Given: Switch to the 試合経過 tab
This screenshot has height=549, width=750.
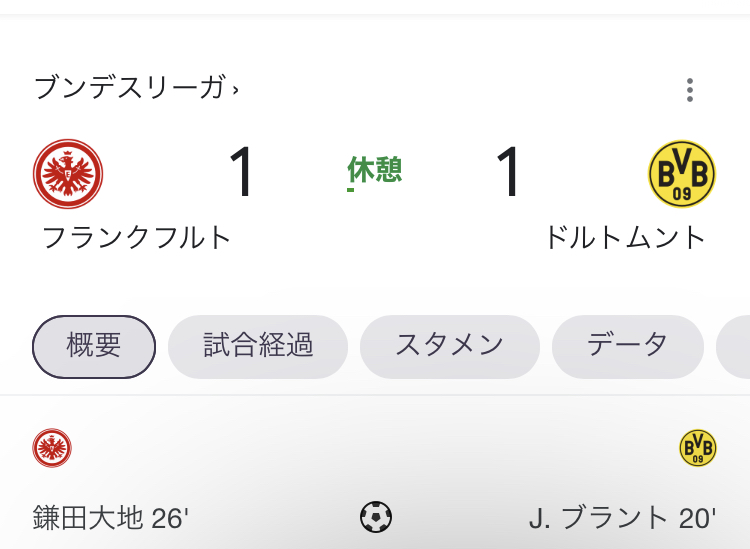Looking at the screenshot, I should point(258,347).
